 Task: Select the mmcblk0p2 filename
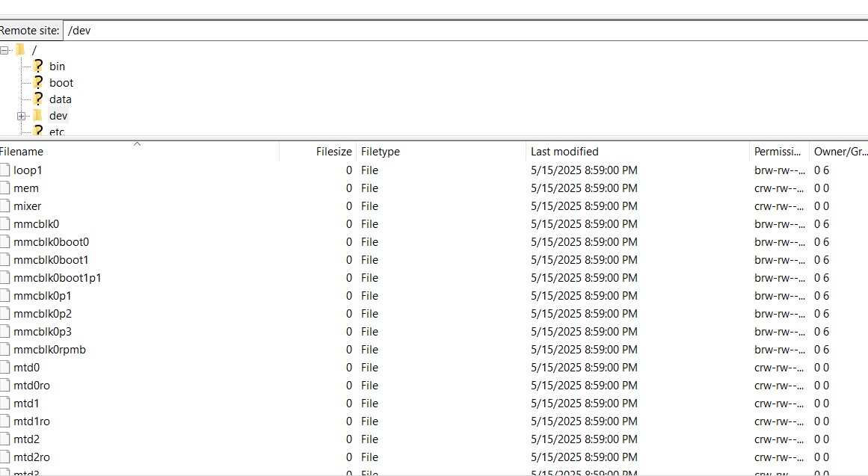coord(43,313)
